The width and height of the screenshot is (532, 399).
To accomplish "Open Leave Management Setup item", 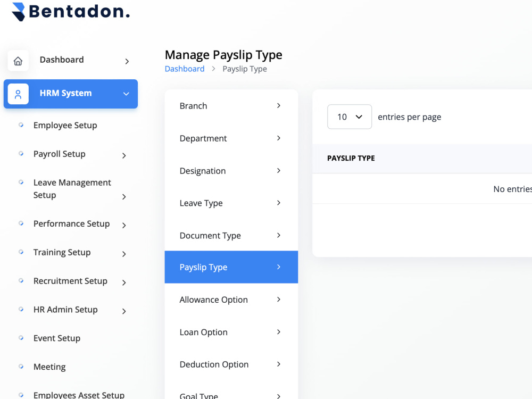I will click(72, 189).
